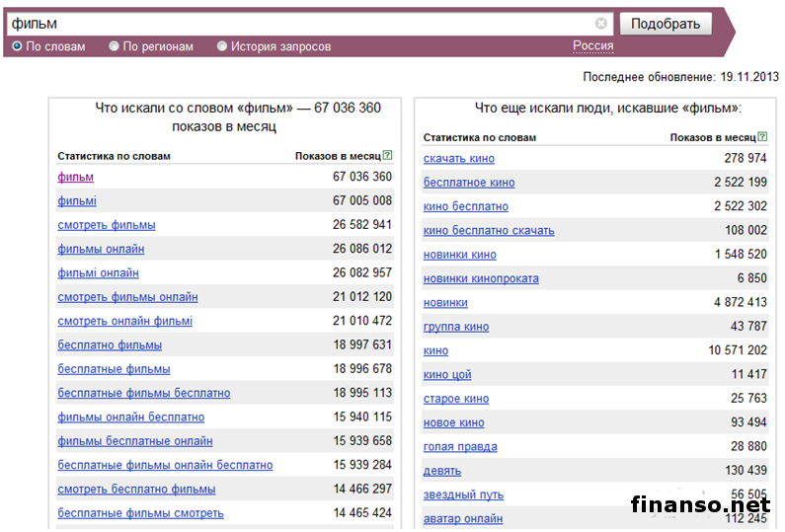Select the "История запросов" radio button
Screen dimensions: 785x532
pyautogui.click(x=222, y=46)
